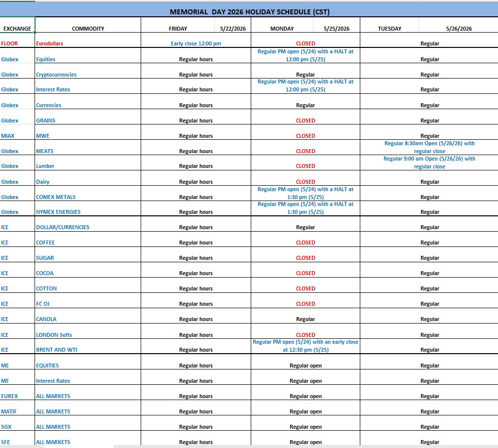Click the horizontal scrollbar at the bottom
The width and height of the screenshot is (498, 448).
(305, 447)
